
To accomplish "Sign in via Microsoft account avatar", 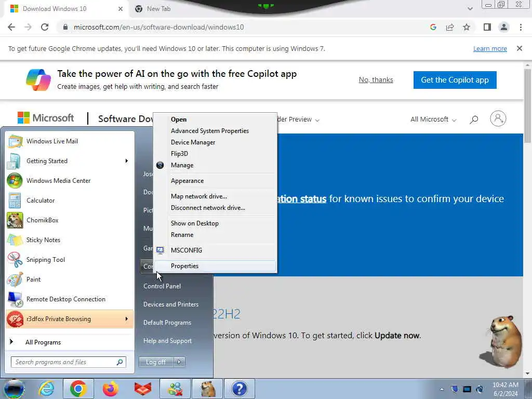I will pyautogui.click(x=498, y=119).
